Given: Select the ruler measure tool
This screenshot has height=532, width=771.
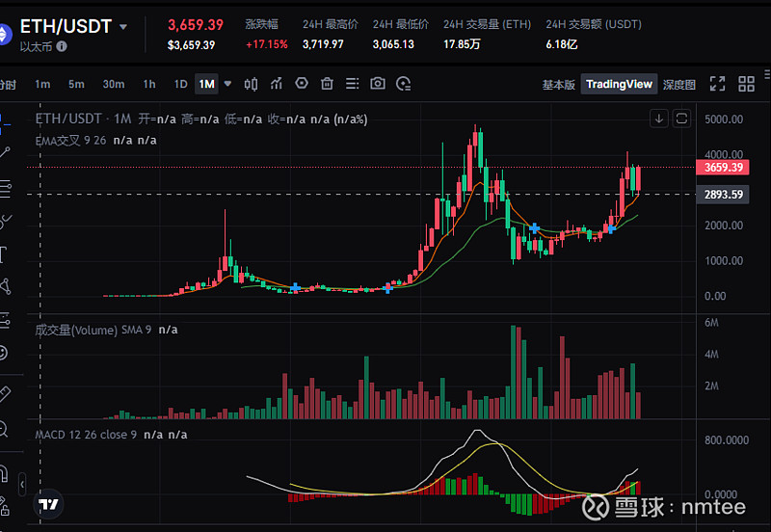Looking at the screenshot, I should point(5,394).
